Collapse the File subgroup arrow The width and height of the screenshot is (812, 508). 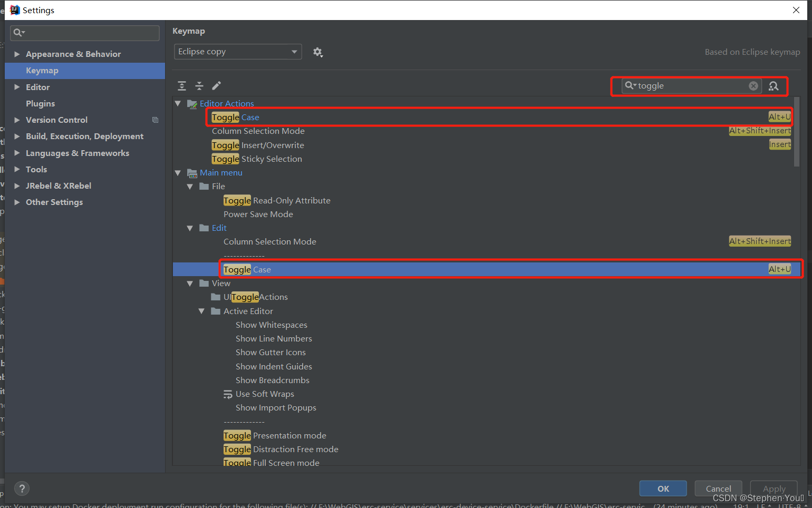tap(190, 187)
